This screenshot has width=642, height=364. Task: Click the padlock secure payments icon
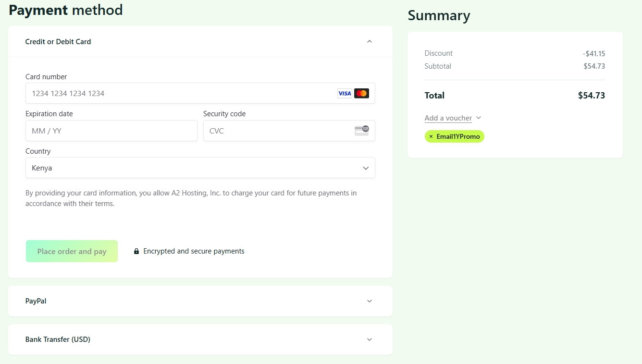click(136, 251)
